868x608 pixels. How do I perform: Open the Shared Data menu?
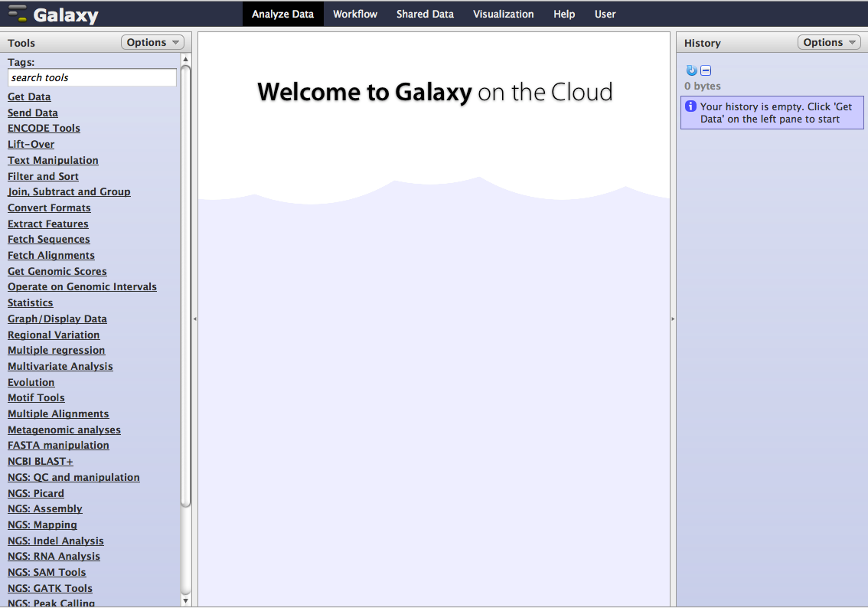pyautogui.click(x=425, y=14)
